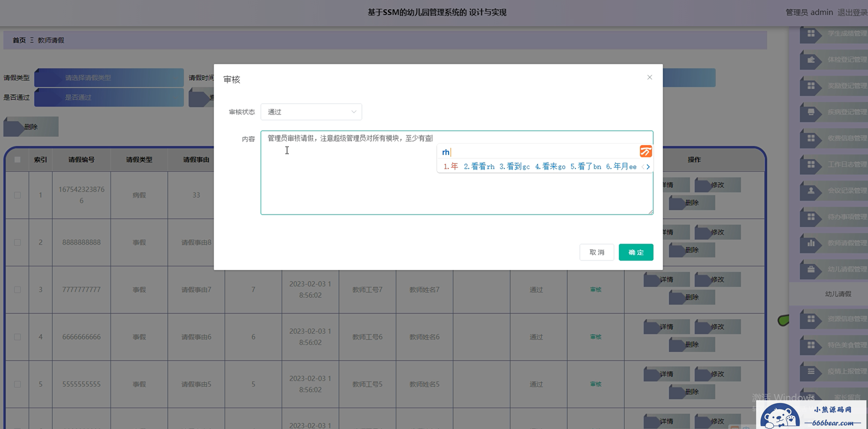Check the checkbox for row 6666666666
Screen dimensions: 868x429
click(x=17, y=337)
